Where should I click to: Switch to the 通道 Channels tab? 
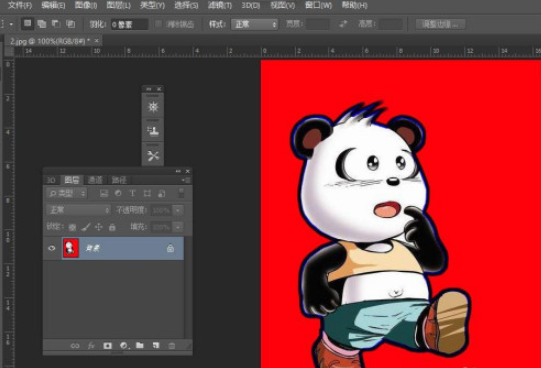pos(95,180)
